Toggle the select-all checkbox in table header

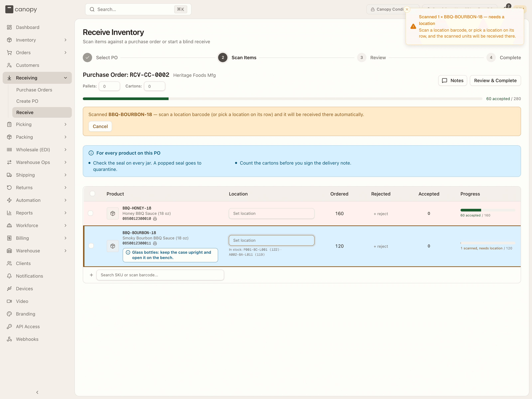[x=92, y=194]
